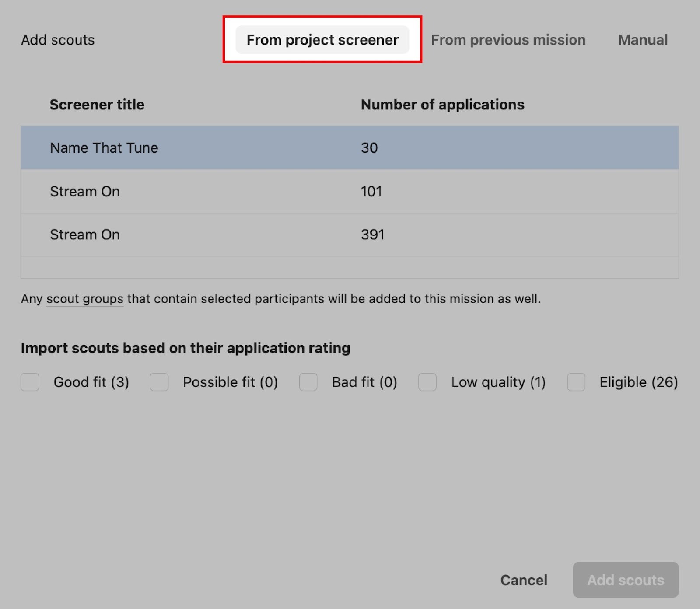The image size is (700, 609).
Task: Click the Add scouts dialog title
Action: (x=58, y=40)
